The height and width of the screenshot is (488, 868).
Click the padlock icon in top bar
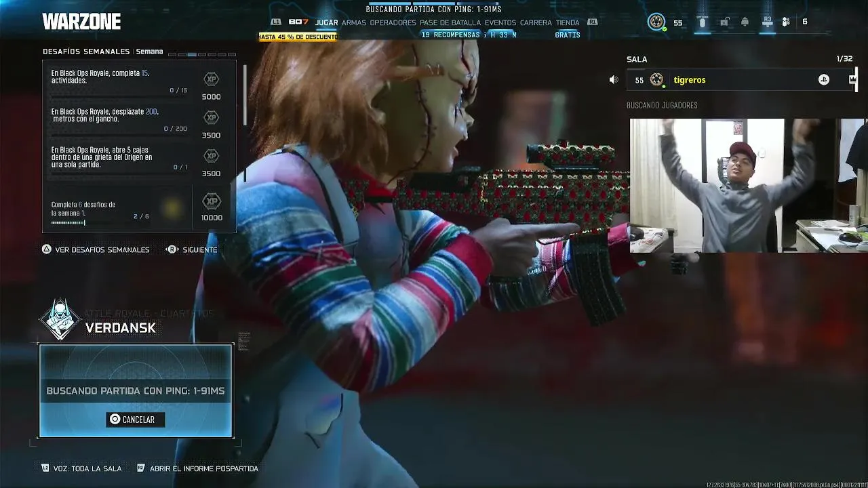click(x=724, y=22)
